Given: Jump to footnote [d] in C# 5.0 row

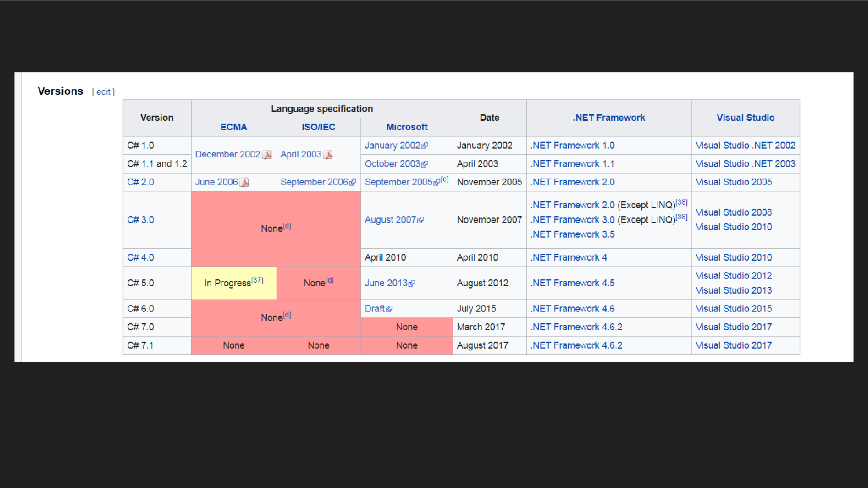Looking at the screenshot, I should [x=330, y=280].
